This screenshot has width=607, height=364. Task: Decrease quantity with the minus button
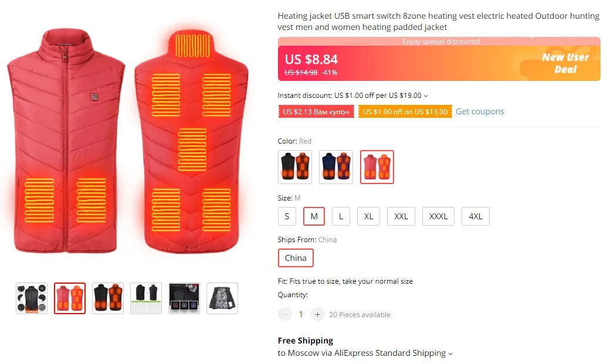284,314
